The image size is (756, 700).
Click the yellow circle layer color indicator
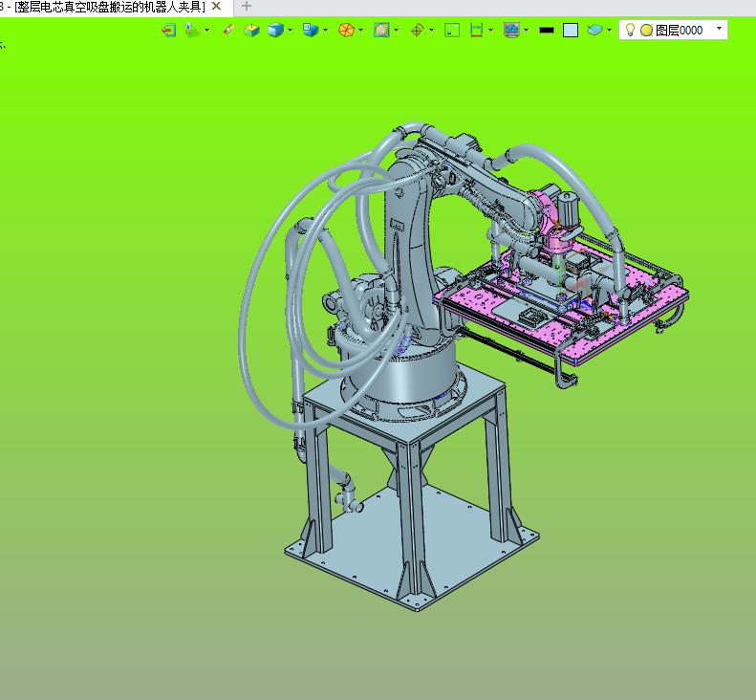[646, 31]
